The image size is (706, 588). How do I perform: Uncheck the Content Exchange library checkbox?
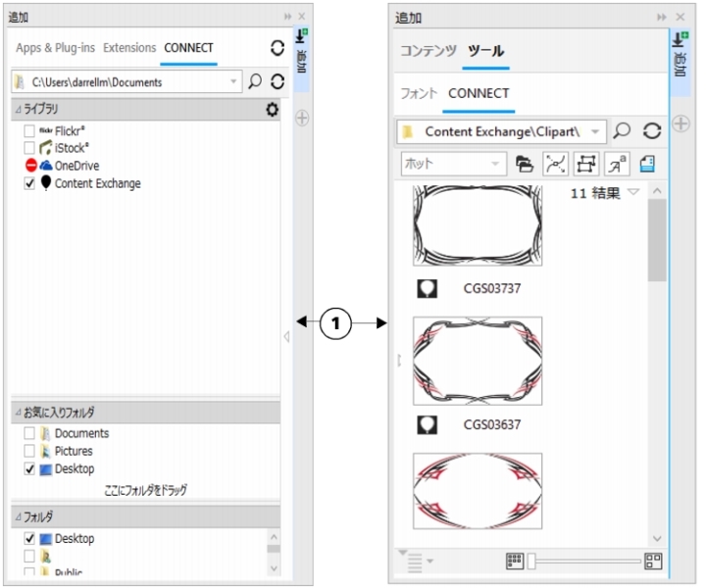pos(30,183)
